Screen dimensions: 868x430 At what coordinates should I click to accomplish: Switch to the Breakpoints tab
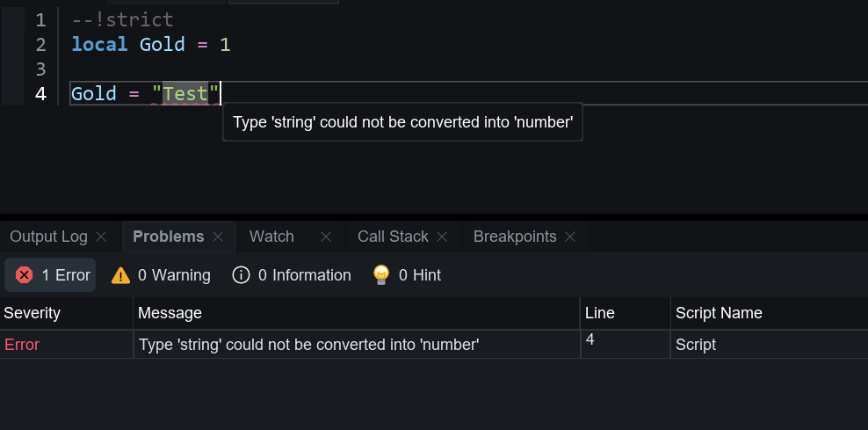pyautogui.click(x=515, y=237)
